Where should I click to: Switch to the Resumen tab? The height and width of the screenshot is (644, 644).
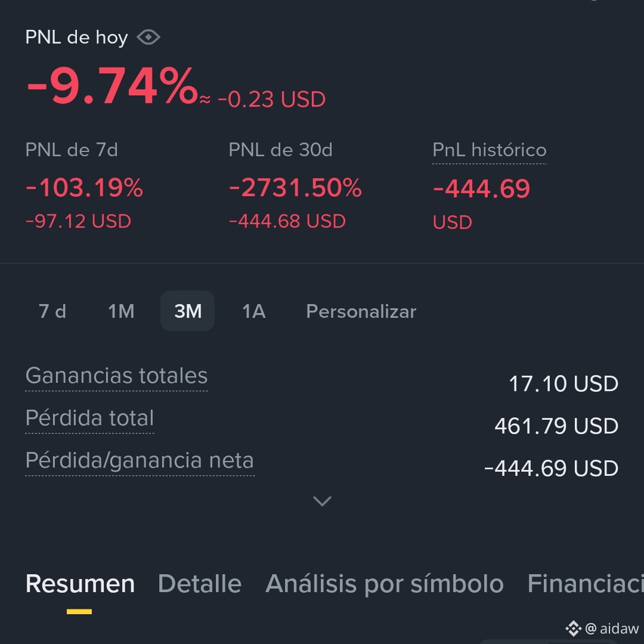point(80,584)
